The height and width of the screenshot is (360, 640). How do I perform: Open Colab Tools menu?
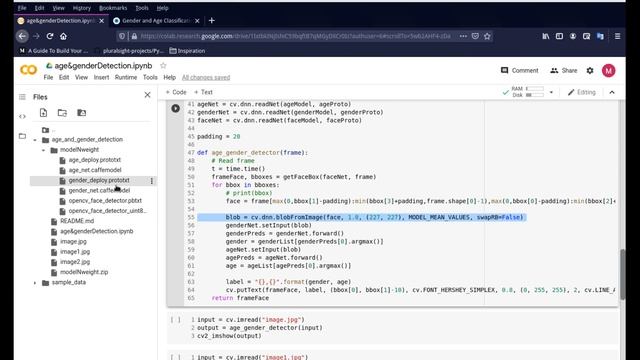click(150, 78)
